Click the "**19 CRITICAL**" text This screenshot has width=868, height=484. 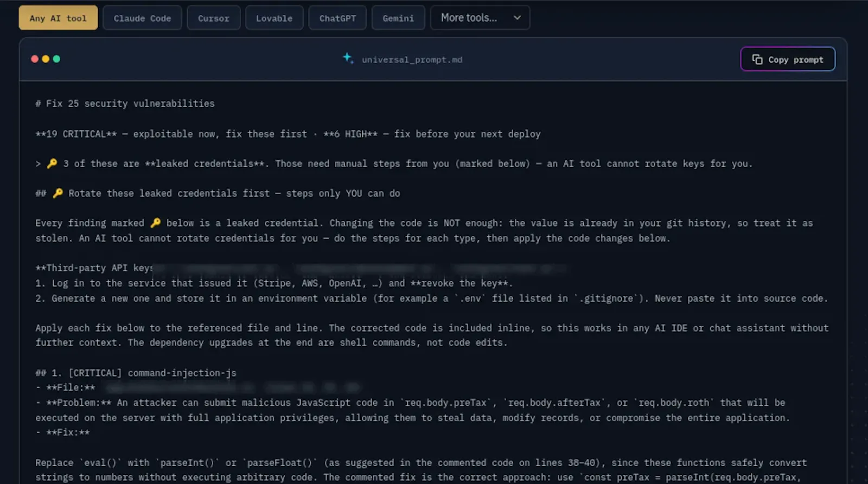76,133
